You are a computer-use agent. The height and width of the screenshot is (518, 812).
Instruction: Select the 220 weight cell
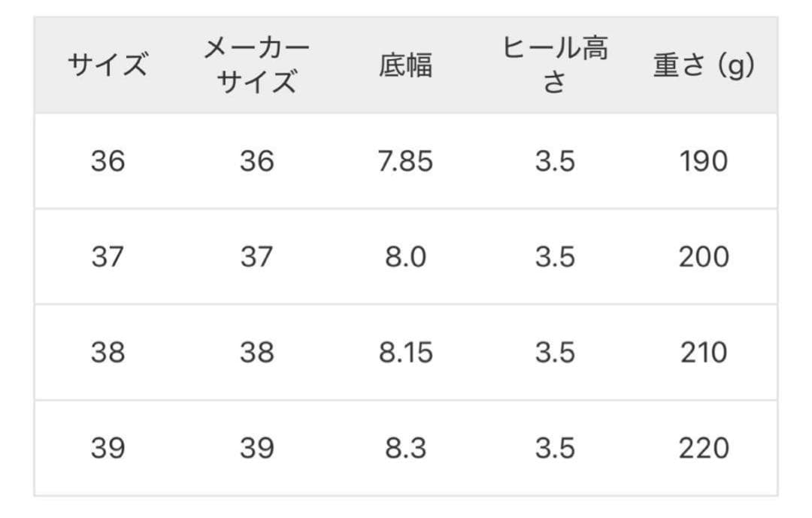coord(704,448)
